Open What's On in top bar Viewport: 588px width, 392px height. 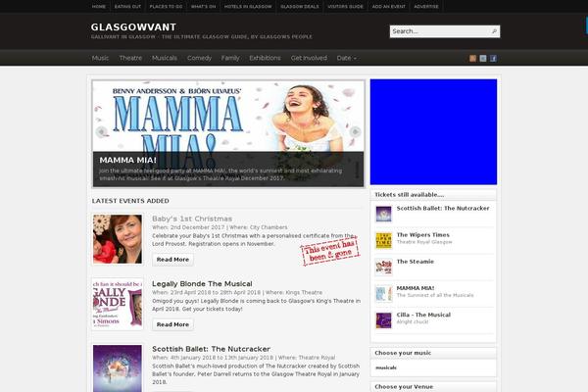(x=203, y=7)
